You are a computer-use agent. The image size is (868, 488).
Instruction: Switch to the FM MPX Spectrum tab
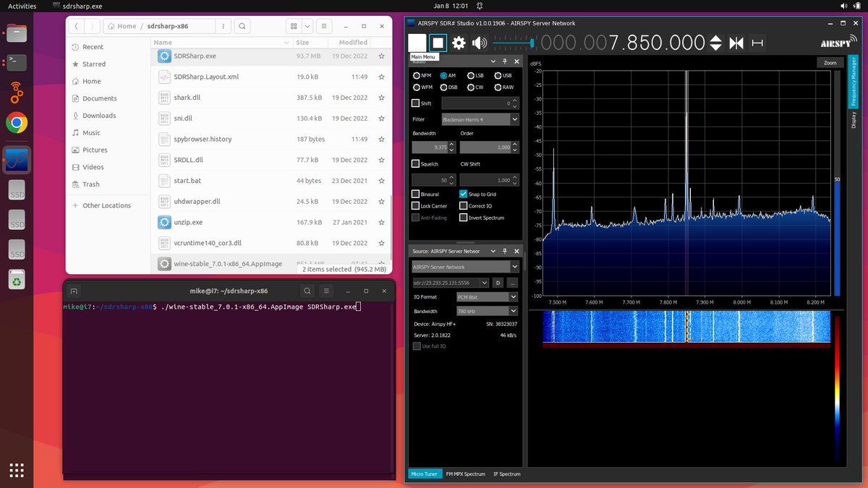coord(465,474)
